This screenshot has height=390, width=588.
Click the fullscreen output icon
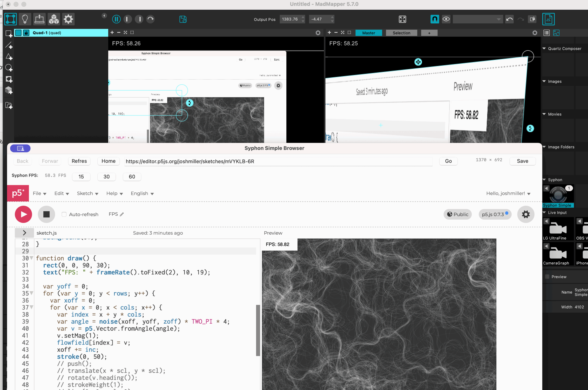coord(402,19)
